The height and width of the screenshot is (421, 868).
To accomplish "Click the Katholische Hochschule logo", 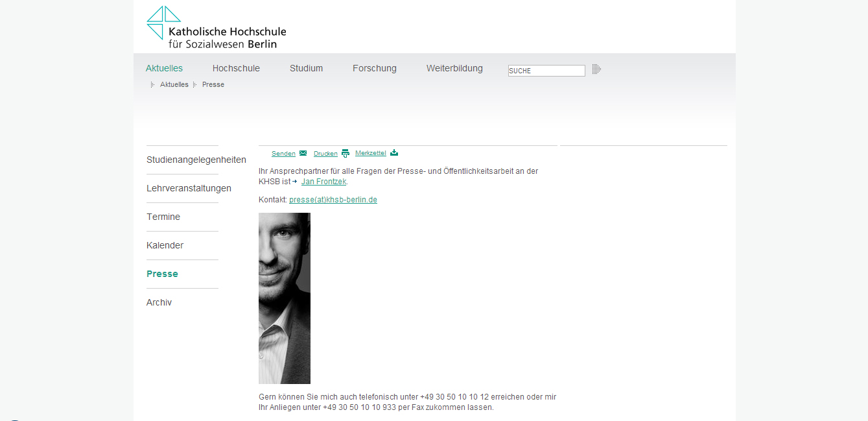I will [x=216, y=27].
